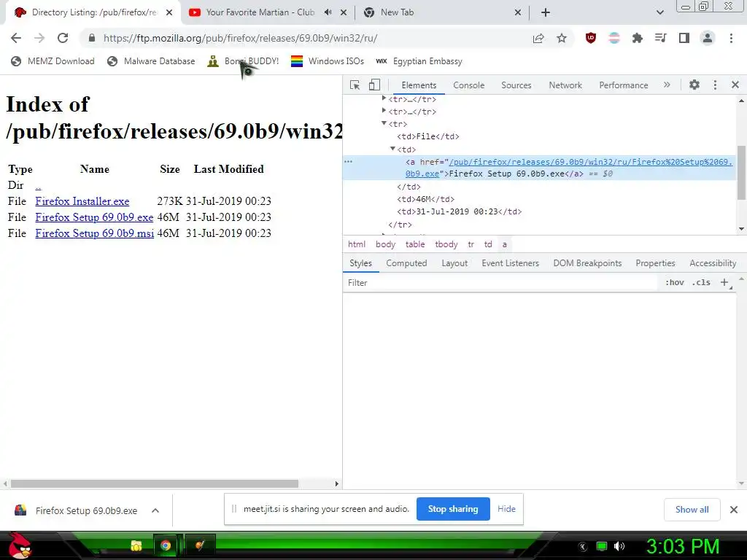Show all downloads button
Screen dimensions: 747x560
point(692,510)
